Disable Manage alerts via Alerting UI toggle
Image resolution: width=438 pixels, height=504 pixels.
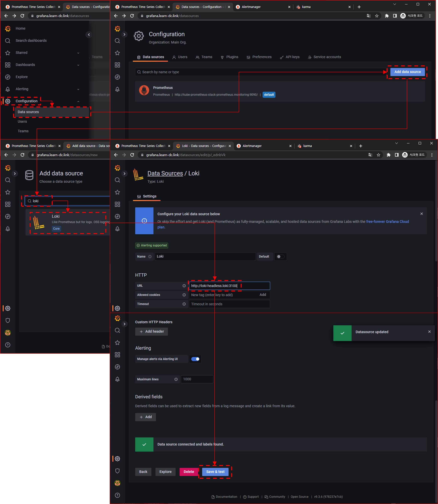point(195,359)
